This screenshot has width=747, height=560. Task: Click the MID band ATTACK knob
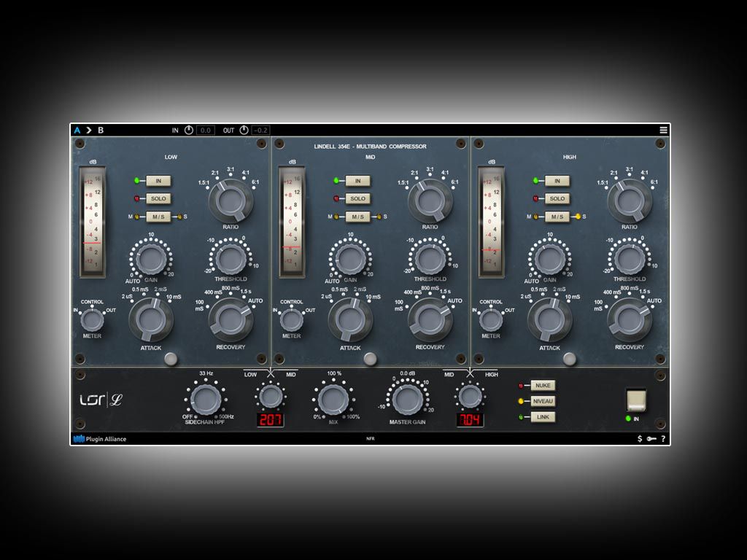pos(350,319)
